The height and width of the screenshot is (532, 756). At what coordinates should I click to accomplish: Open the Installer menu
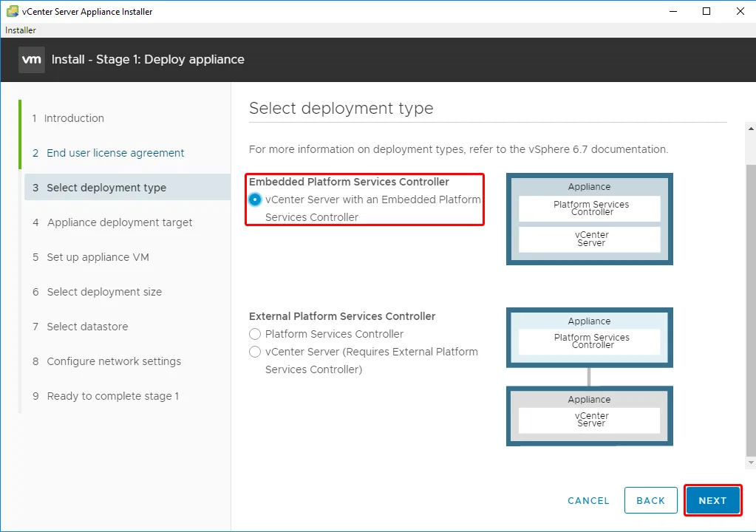tap(20, 30)
